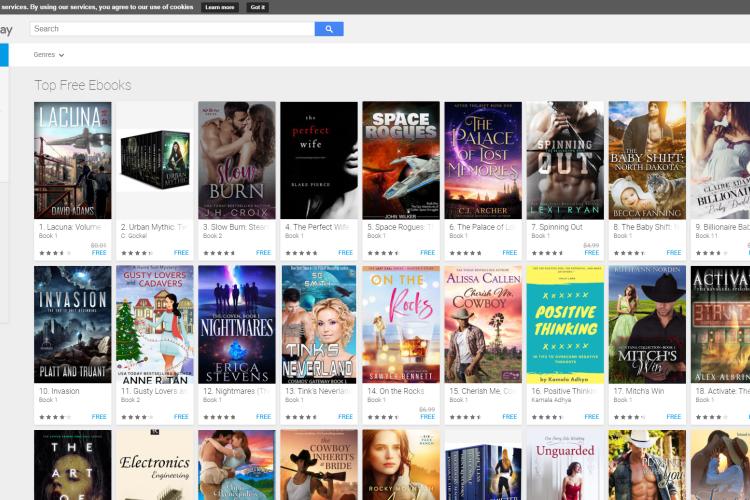Screen dimensions: 750x500
Task: Open the Unguarded book cover
Action: 565,465
